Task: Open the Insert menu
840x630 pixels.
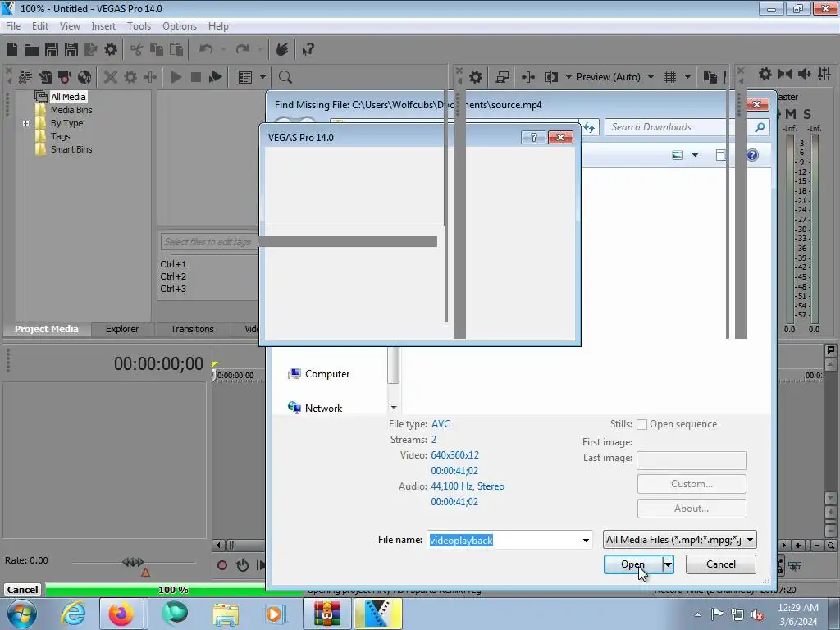Action: [103, 26]
